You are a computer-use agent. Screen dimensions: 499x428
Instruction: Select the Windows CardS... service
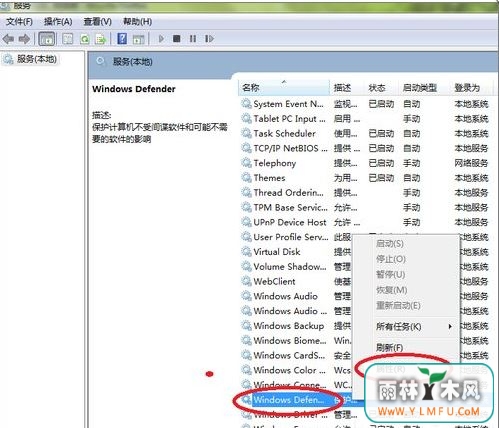click(289, 355)
